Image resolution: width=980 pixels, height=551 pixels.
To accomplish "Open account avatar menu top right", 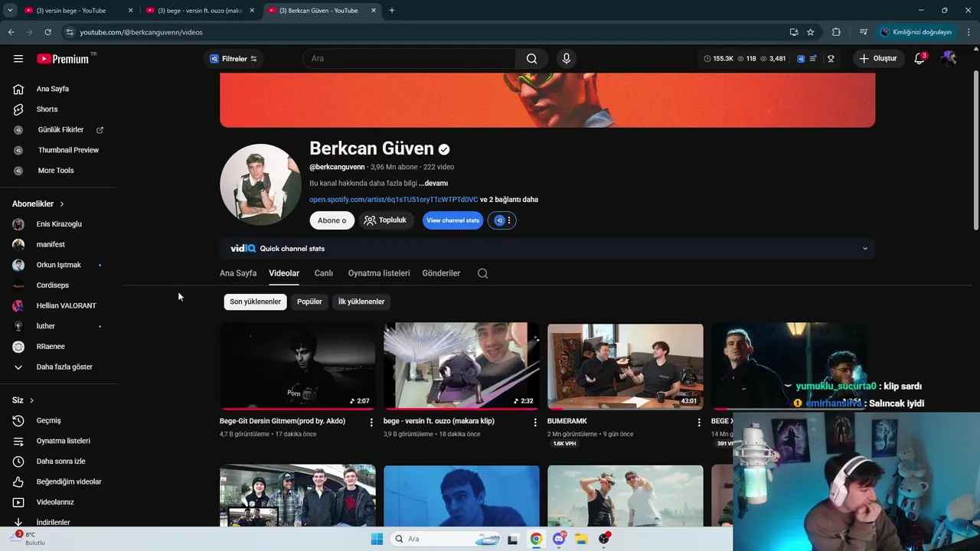I will tap(949, 59).
